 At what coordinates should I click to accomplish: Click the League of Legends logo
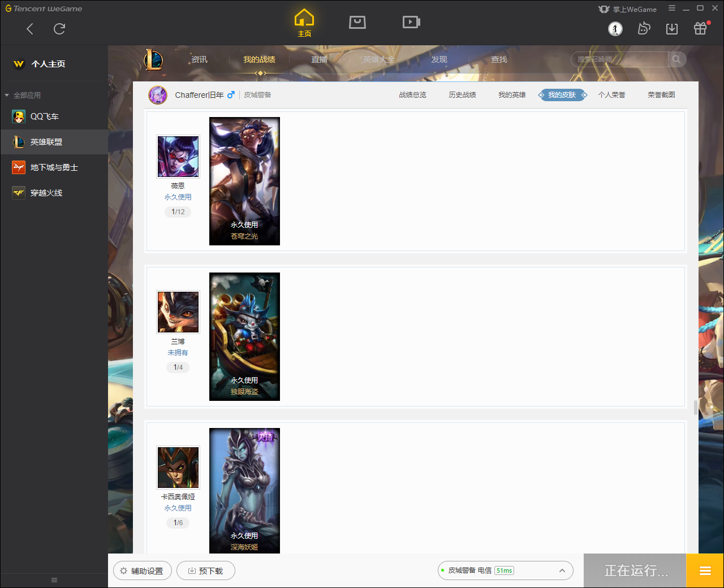point(153,59)
